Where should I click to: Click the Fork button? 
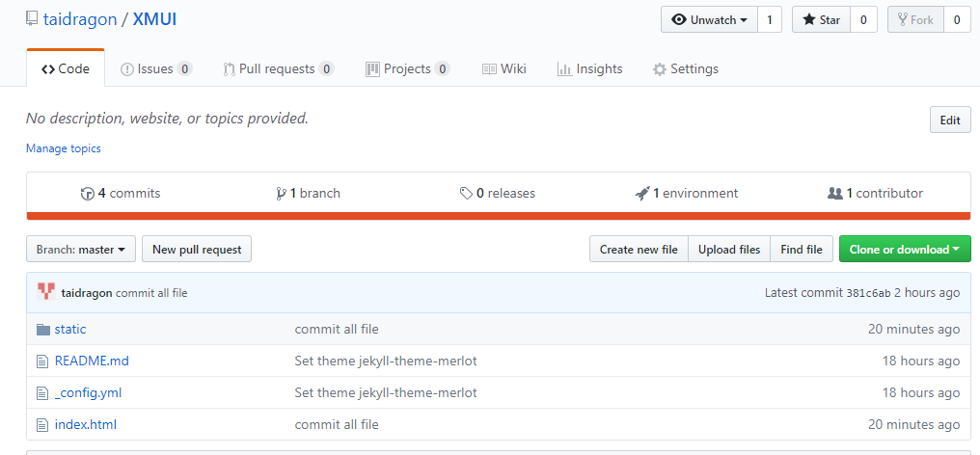coord(915,19)
